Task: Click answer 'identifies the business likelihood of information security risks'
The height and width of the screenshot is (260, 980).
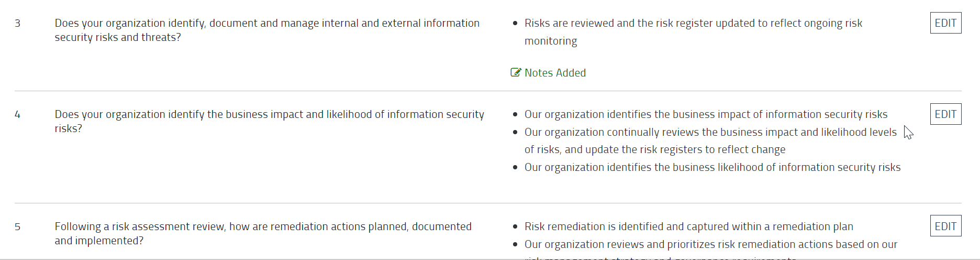Action: [x=712, y=167]
